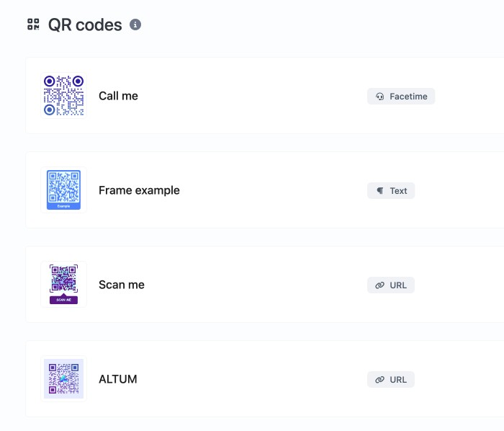Open the Frame example name link
The image size is (504, 431).
tap(139, 190)
